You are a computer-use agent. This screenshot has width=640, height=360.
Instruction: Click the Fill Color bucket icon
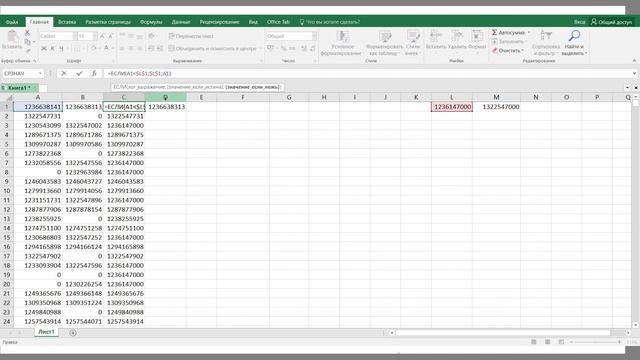coord(93,49)
